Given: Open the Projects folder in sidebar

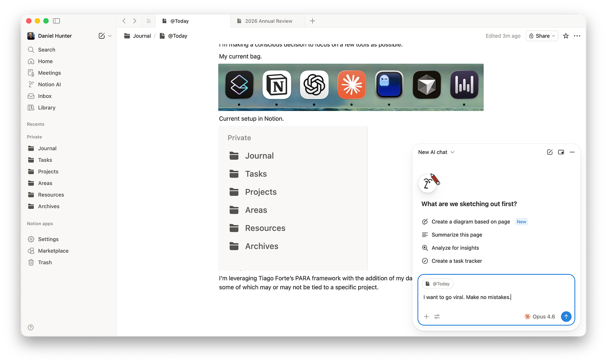Looking at the screenshot, I should 69,172.
